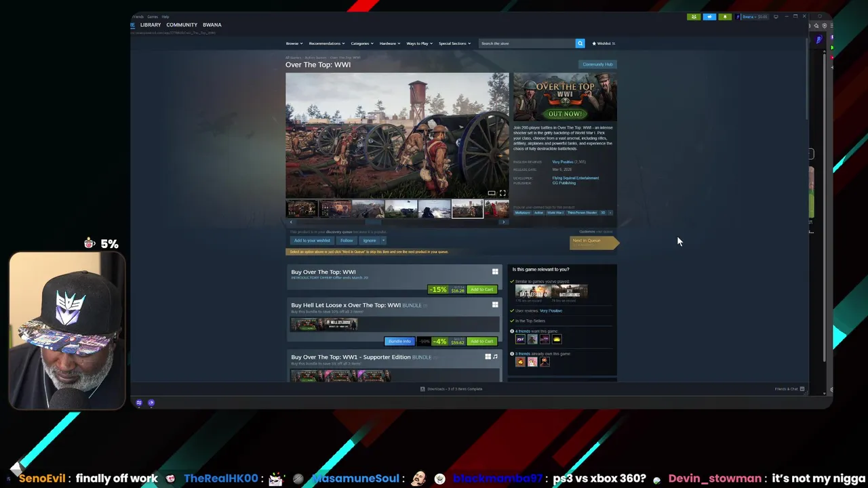Go to Next in Queue
Image resolution: width=868 pixels, height=488 pixels.
click(x=593, y=242)
